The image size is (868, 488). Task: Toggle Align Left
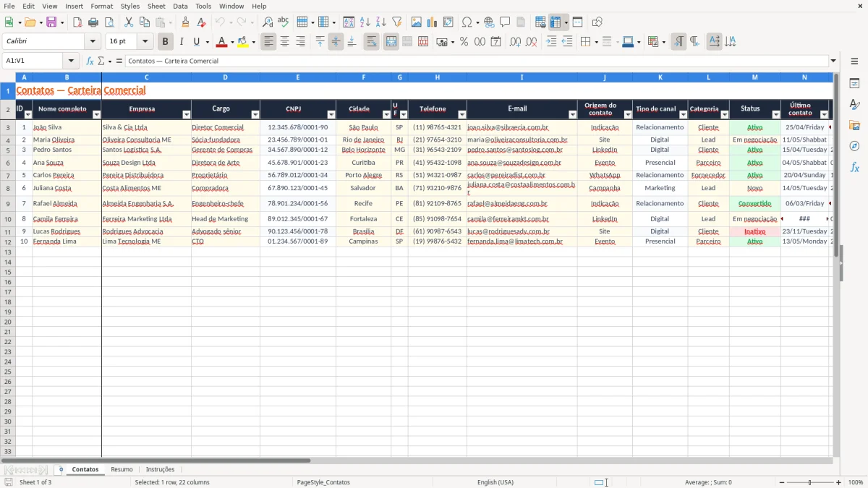(268, 42)
